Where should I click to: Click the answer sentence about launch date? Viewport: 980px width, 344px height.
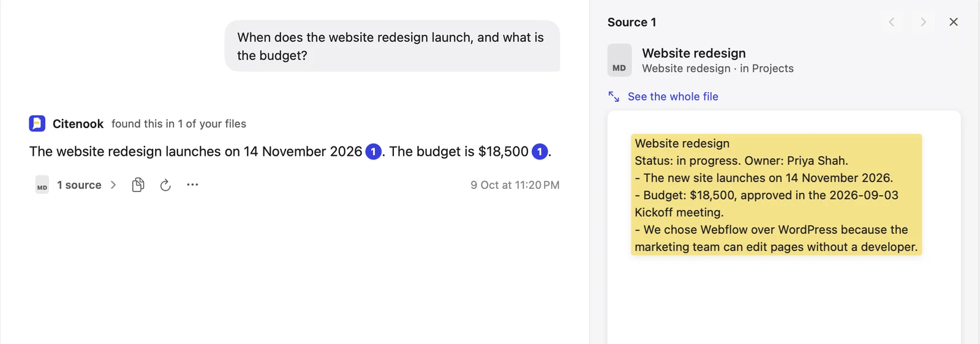pyautogui.click(x=196, y=151)
